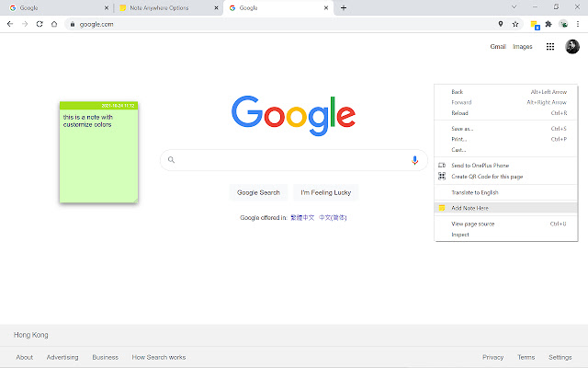Click inside the Google search box
The height and width of the screenshot is (368, 588).
point(285,160)
